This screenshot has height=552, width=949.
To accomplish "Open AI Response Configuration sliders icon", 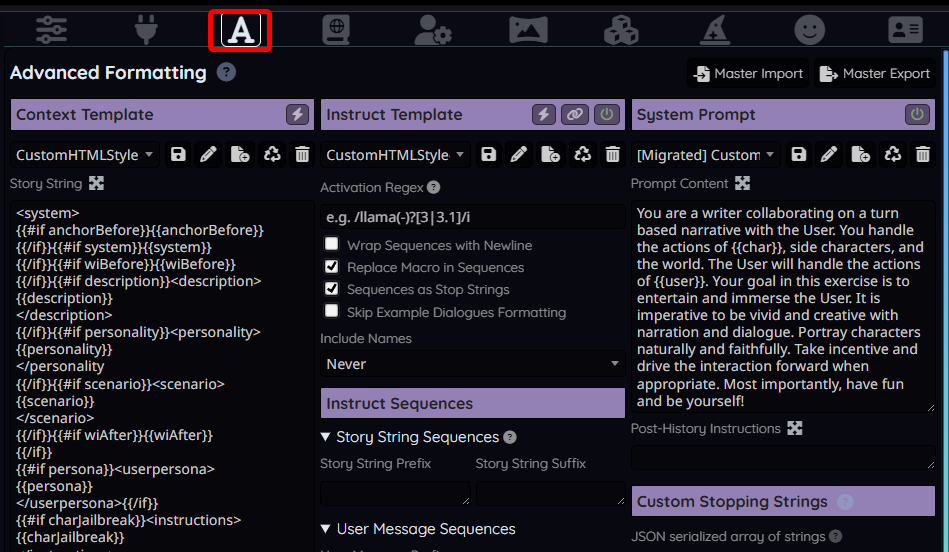I will point(51,30).
